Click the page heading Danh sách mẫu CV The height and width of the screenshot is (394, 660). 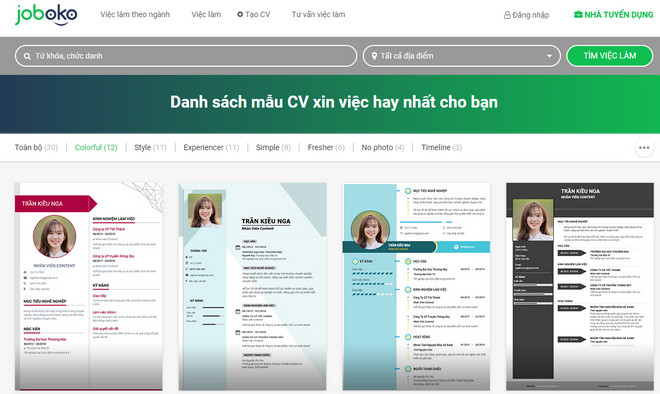point(334,102)
